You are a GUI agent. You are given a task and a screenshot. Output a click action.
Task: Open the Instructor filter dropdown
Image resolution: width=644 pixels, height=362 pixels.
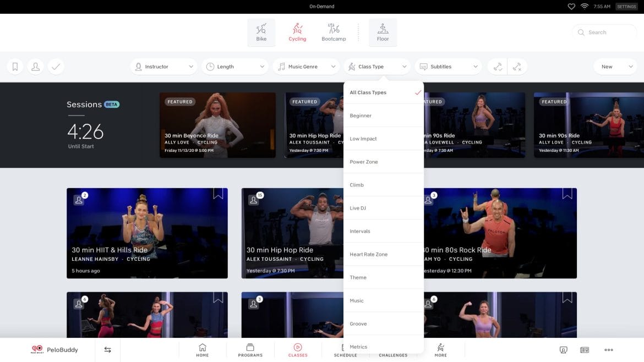tap(164, 67)
